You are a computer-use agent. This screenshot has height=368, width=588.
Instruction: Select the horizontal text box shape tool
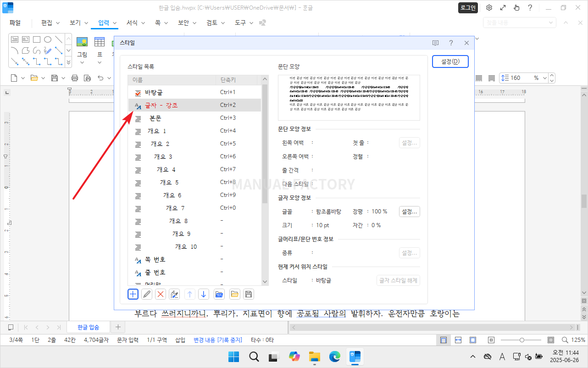coord(15,39)
